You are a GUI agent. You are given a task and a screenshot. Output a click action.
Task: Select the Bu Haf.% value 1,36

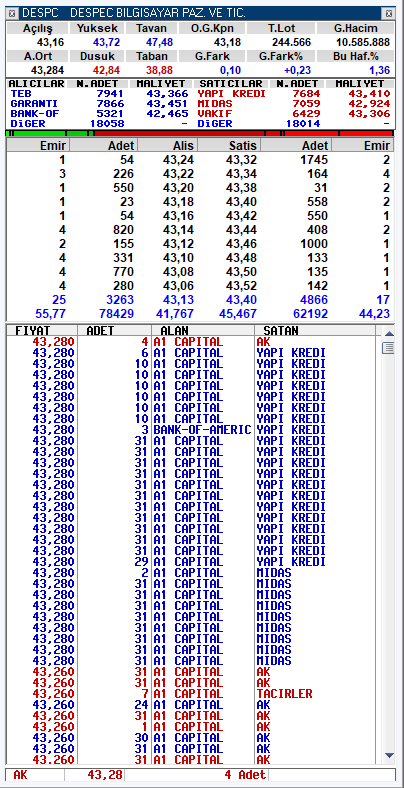(x=379, y=70)
